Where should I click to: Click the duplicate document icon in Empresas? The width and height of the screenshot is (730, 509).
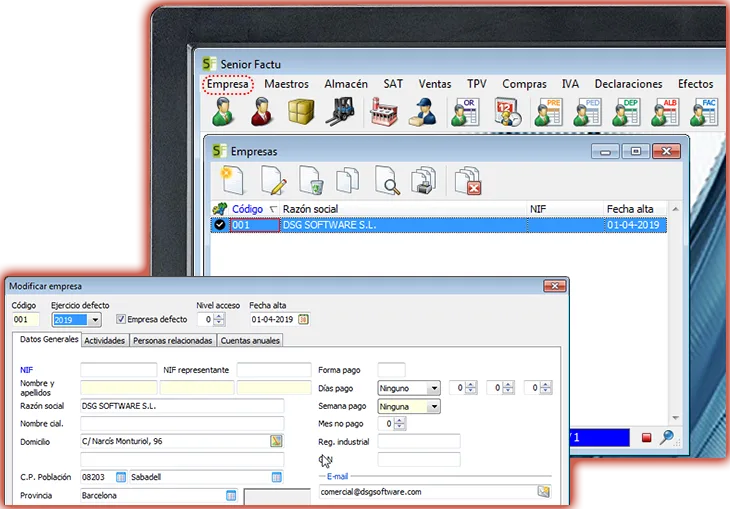348,181
